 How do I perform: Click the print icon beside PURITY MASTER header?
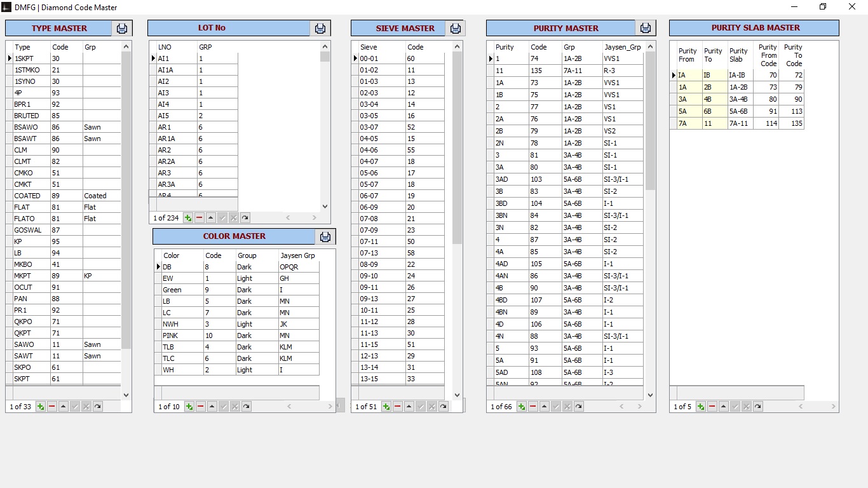tap(646, 29)
